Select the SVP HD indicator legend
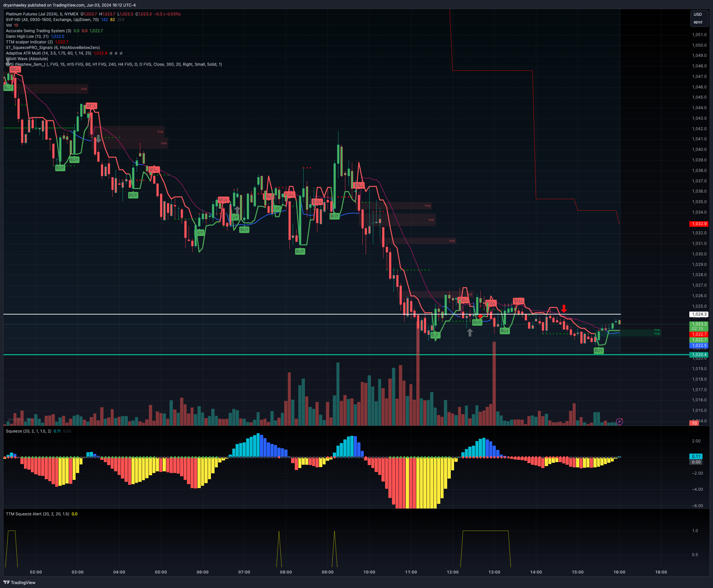713x588 pixels. click(53, 20)
